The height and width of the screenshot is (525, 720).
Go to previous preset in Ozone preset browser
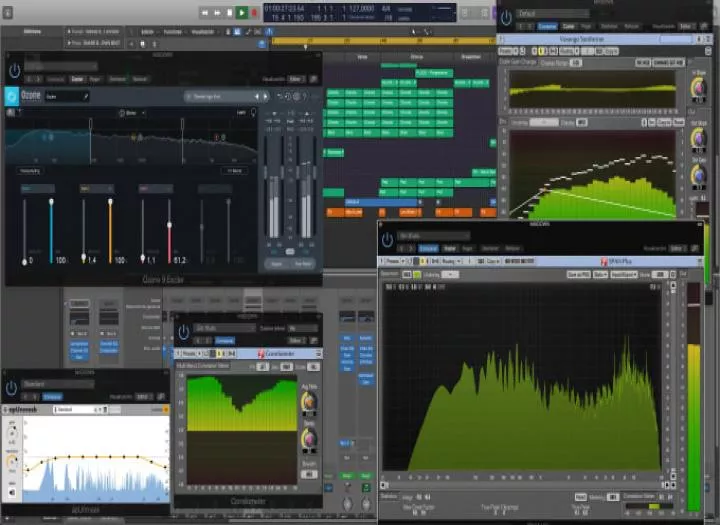coord(257,96)
